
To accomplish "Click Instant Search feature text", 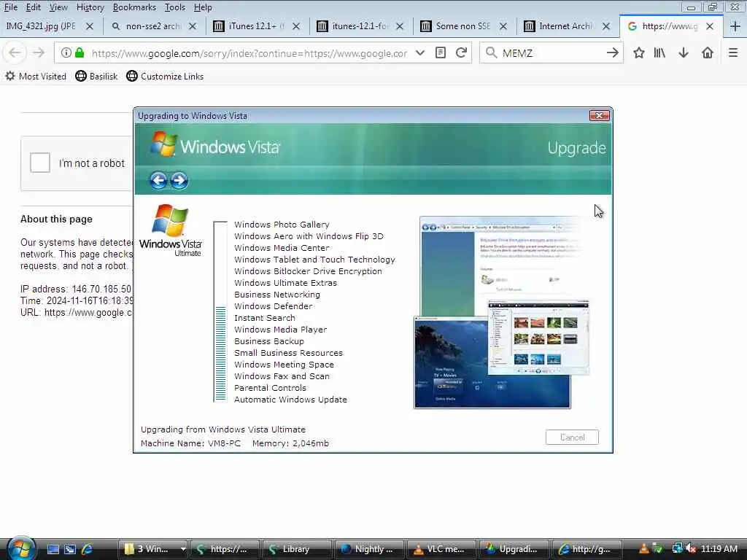I will [x=264, y=318].
